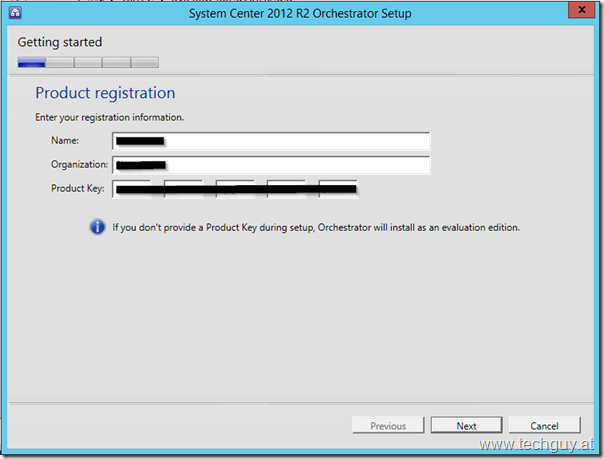Viewport: 604px width, 459px height.
Task: Click the last progress step segment
Action: [145, 62]
